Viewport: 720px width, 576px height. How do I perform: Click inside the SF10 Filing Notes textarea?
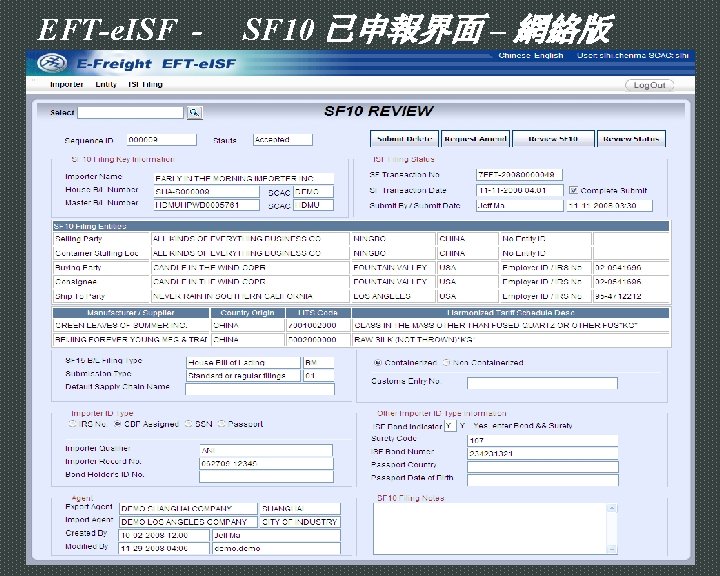(490, 528)
